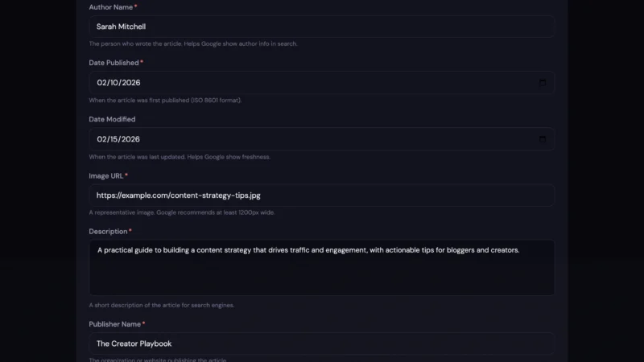Select the month in Date Published
This screenshot has height=362, width=644.
101,83
